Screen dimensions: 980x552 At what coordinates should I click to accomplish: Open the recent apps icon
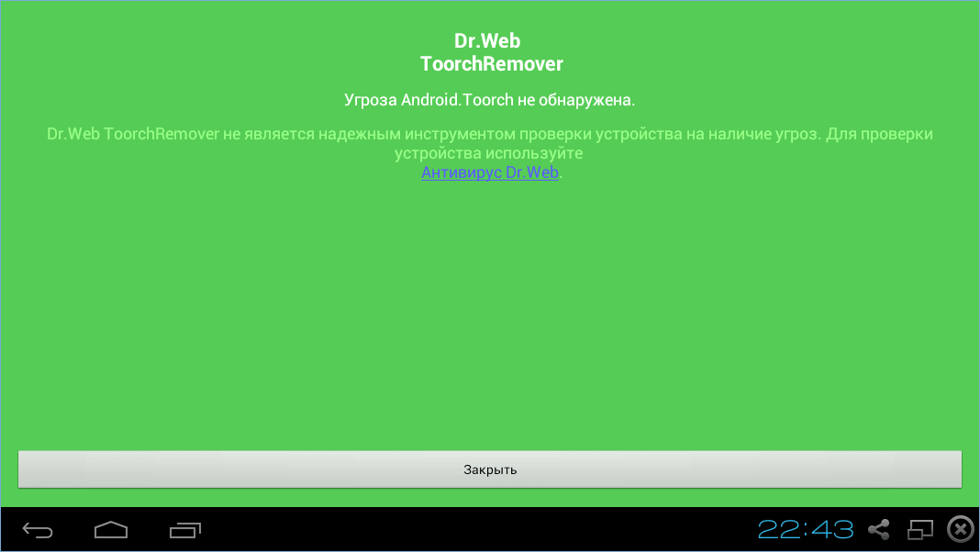click(185, 530)
